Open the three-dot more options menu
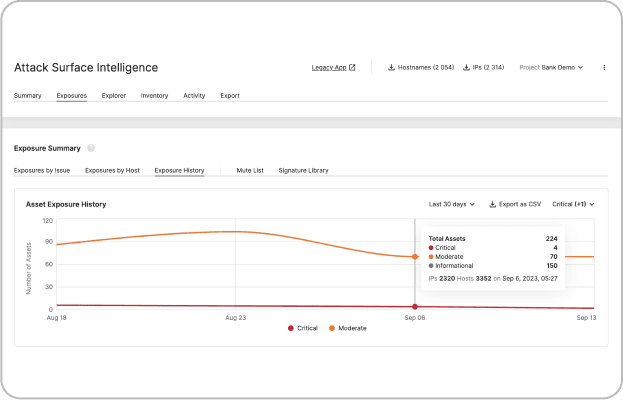The width and height of the screenshot is (623, 400). tap(604, 68)
